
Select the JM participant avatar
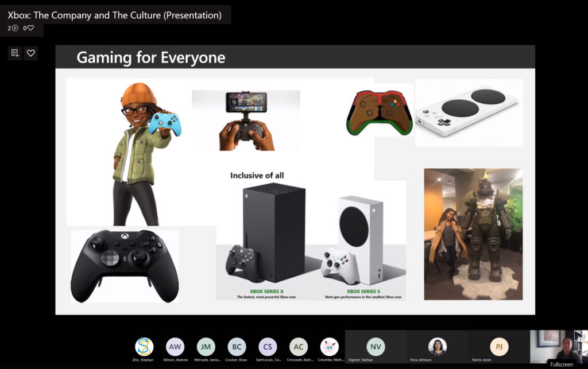coord(206,347)
